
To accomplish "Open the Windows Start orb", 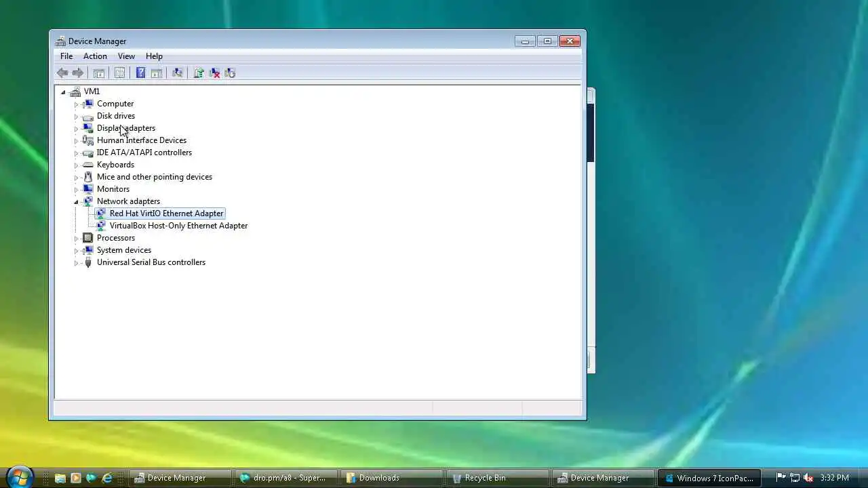I will coord(19,477).
